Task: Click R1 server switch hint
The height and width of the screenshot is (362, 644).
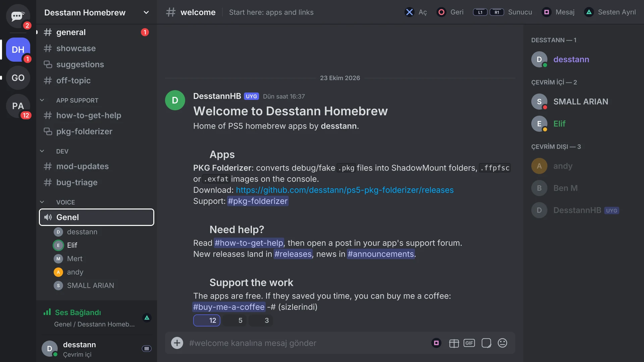Action: click(497, 12)
